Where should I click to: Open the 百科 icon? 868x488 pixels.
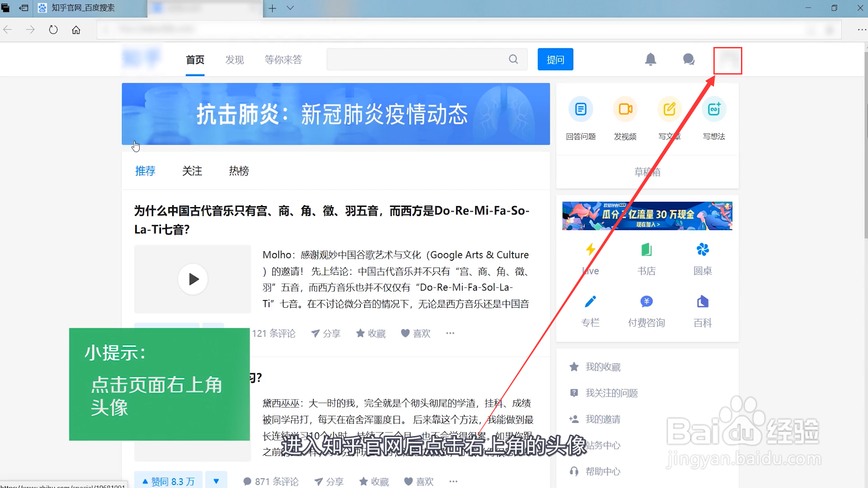[703, 301]
